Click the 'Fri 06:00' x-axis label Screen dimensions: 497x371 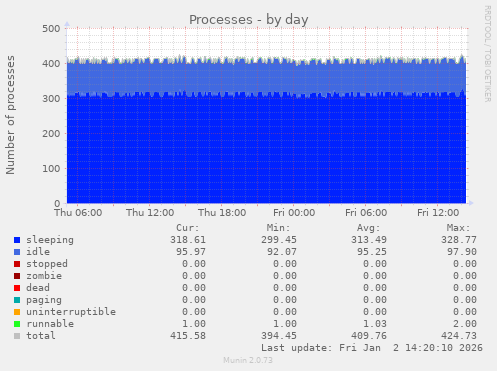(366, 213)
